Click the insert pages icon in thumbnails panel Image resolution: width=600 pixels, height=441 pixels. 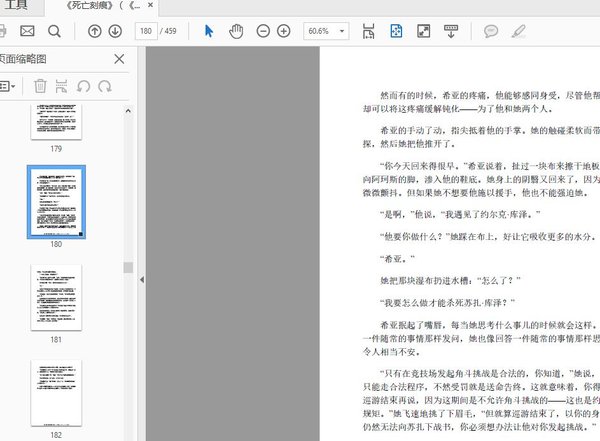point(61,86)
